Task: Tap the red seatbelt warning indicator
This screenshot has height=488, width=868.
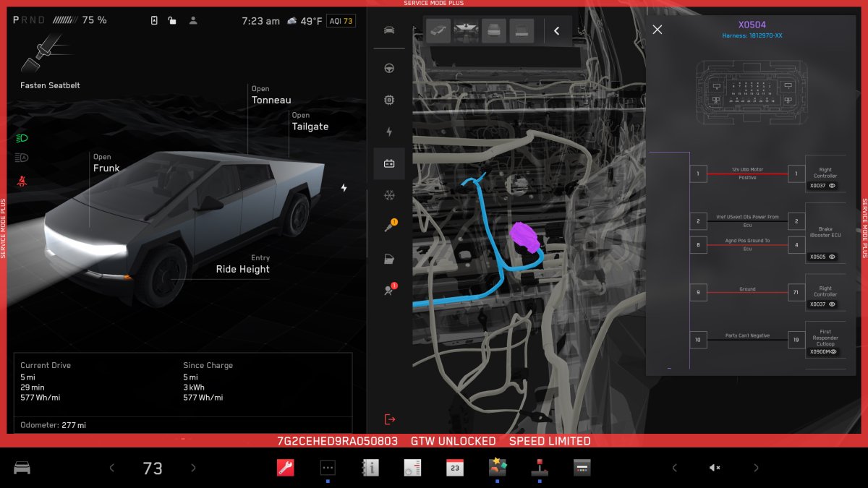Action: (21, 181)
